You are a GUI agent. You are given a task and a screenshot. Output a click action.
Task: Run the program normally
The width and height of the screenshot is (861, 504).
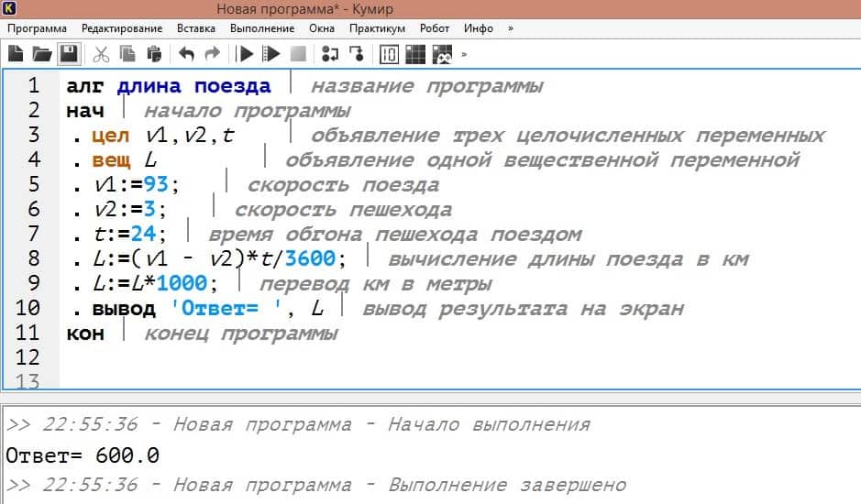(x=246, y=54)
